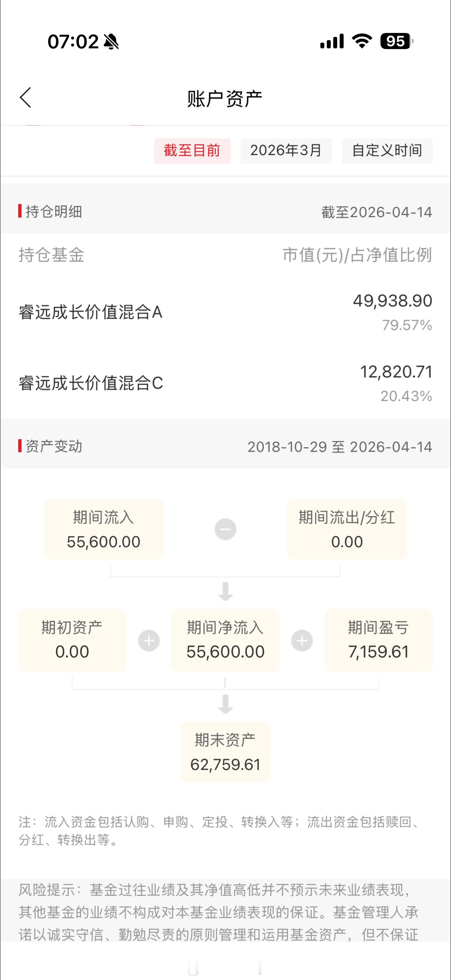Tap the first plus circle icon
This screenshot has height=980, width=451.
(x=149, y=641)
